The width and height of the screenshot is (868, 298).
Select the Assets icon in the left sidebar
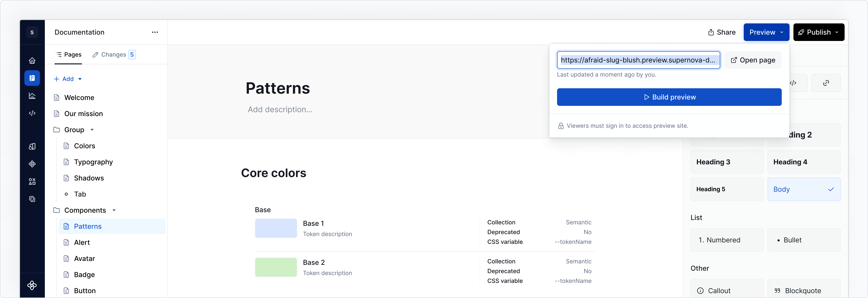(x=32, y=181)
